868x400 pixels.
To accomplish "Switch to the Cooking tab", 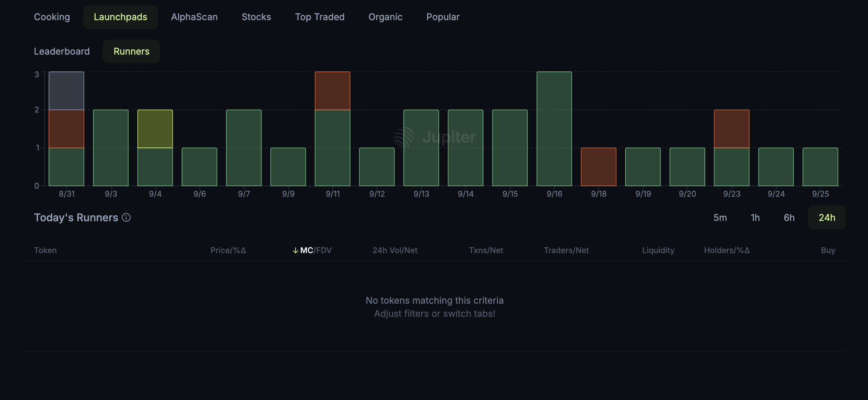I will click(52, 17).
